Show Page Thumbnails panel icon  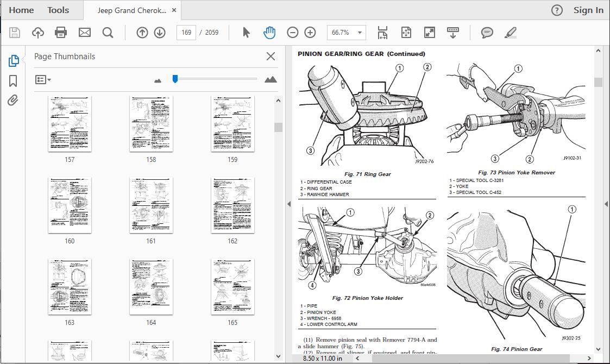pos(13,60)
